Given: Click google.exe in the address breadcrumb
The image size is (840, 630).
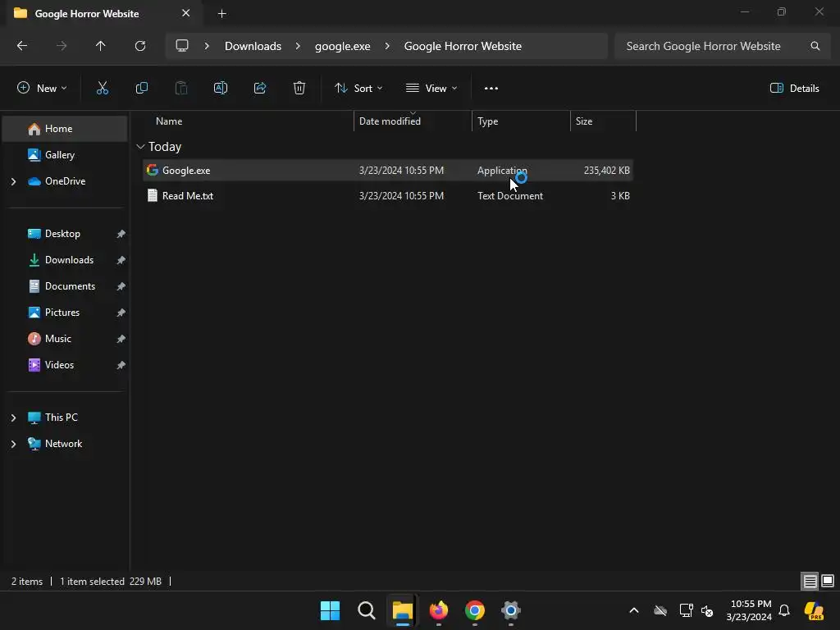Looking at the screenshot, I should [x=342, y=46].
